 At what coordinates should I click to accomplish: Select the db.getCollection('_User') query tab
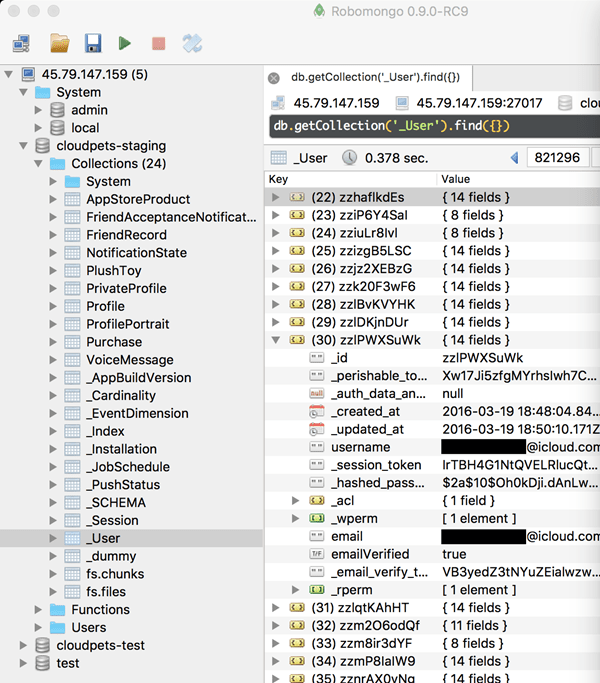[x=374, y=78]
